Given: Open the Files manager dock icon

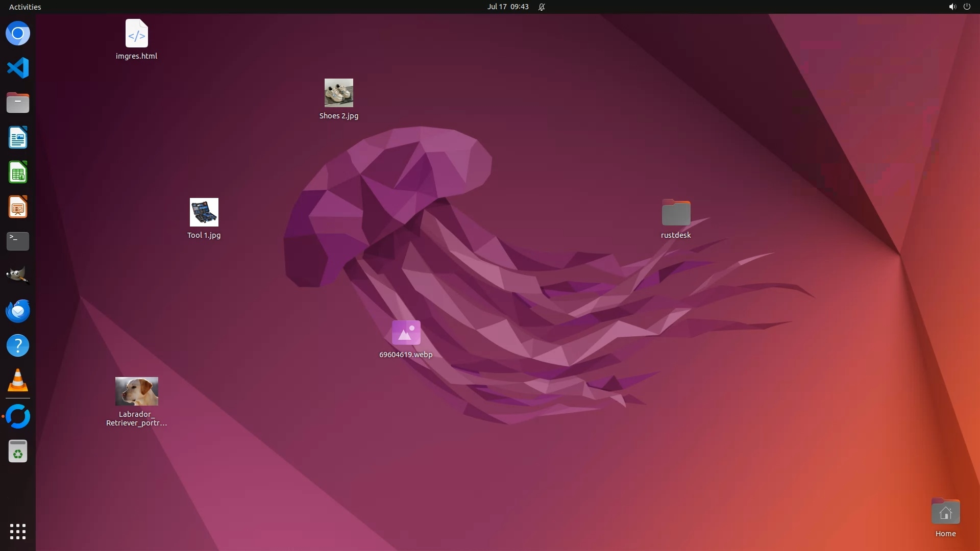Looking at the screenshot, I should pyautogui.click(x=18, y=103).
